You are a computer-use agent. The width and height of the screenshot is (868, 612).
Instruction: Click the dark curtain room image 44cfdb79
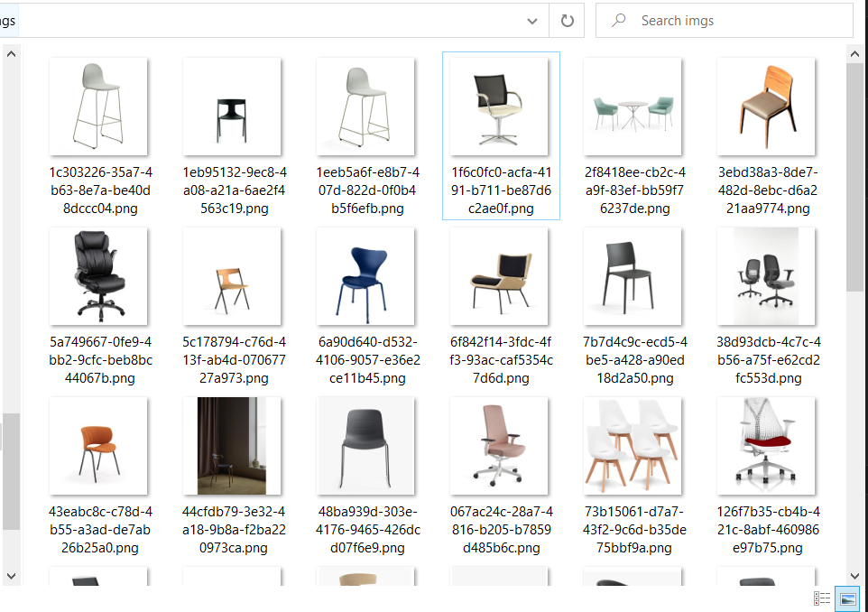(232, 445)
